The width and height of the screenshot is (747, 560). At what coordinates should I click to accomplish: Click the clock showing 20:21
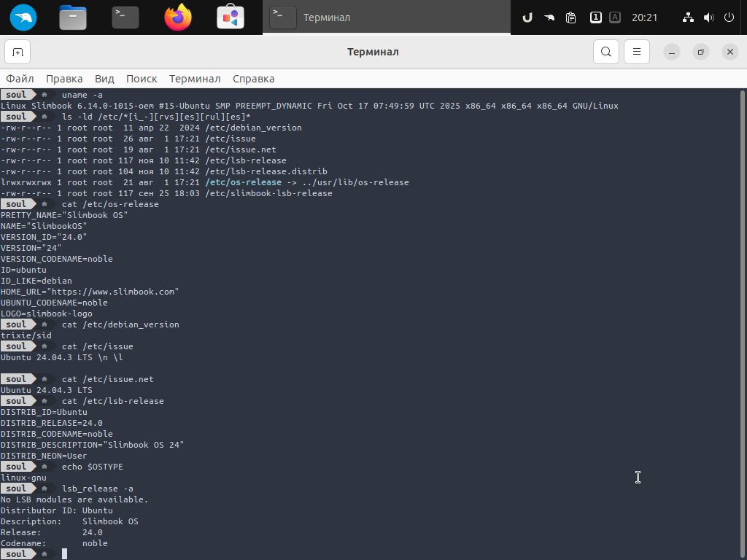[645, 17]
